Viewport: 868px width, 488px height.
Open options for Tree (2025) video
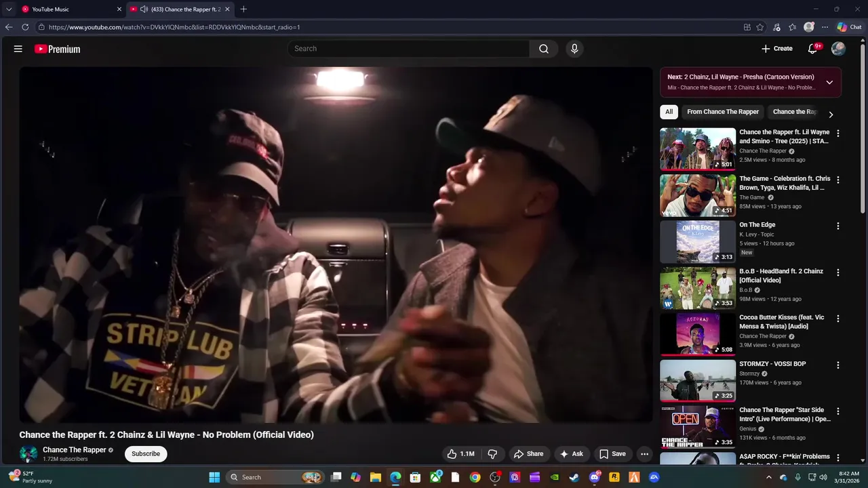click(838, 134)
